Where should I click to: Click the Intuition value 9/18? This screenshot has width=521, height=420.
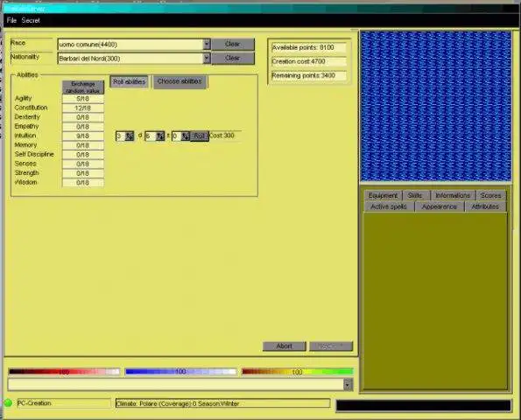point(83,136)
